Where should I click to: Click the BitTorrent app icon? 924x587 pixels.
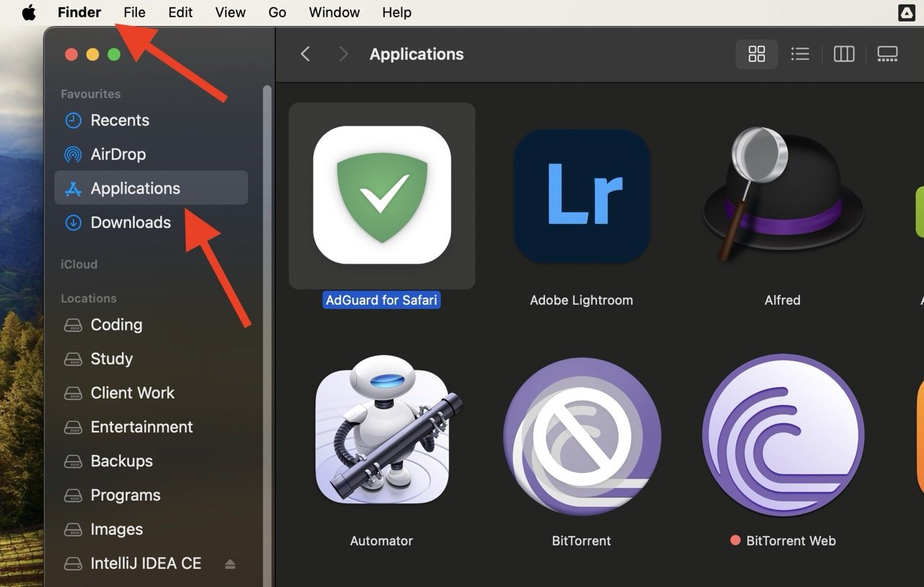[x=581, y=437]
